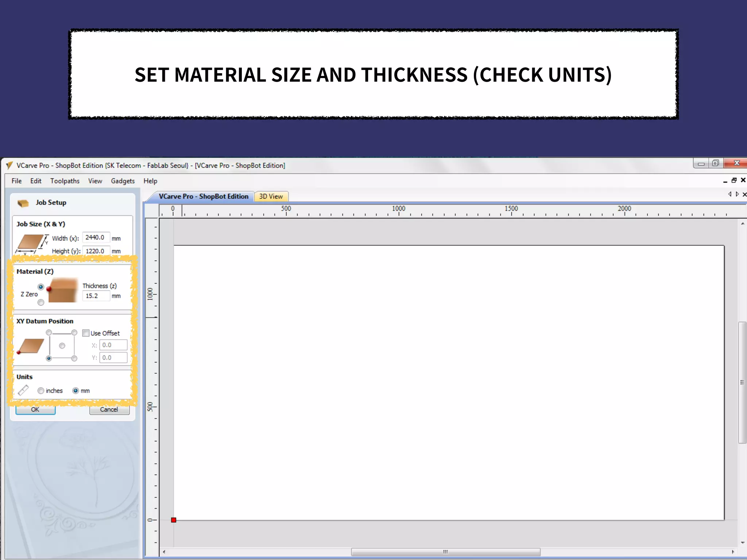747x560 pixels.
Task: Click the Material thickness block image
Action: [63, 291]
